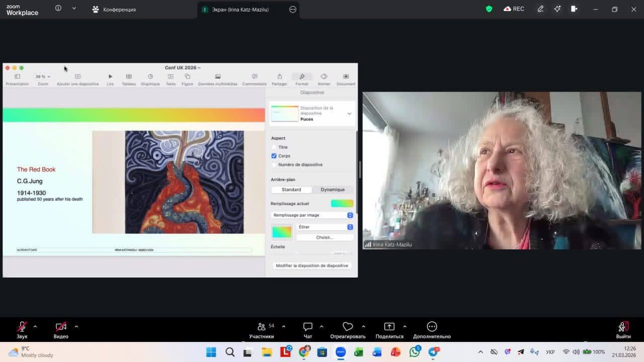Expand audio options arrow next to Звук

(35, 326)
